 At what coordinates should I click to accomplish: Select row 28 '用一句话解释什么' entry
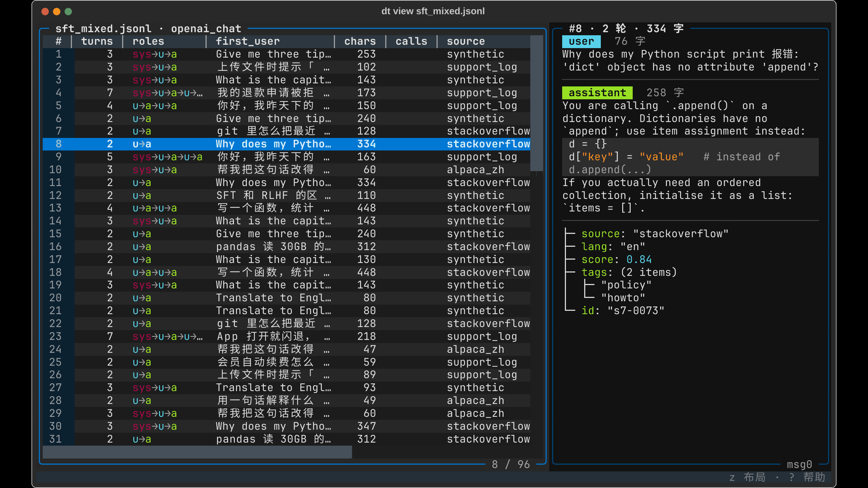click(x=287, y=401)
